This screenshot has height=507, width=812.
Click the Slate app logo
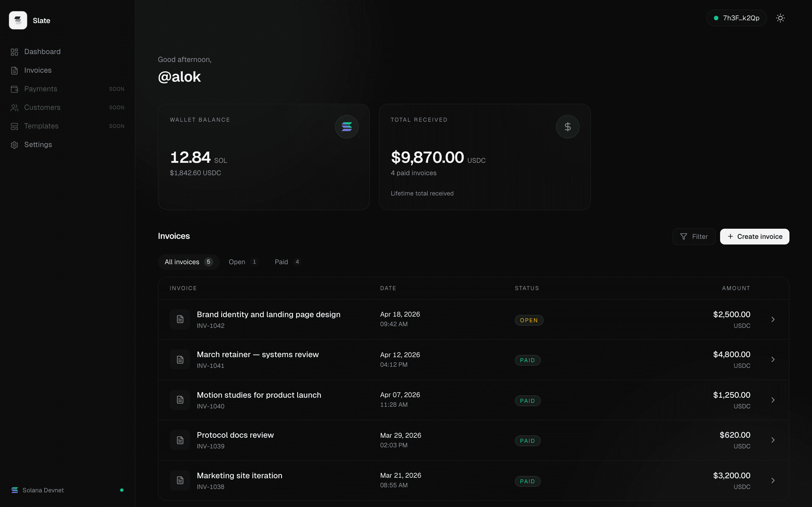[x=18, y=20]
